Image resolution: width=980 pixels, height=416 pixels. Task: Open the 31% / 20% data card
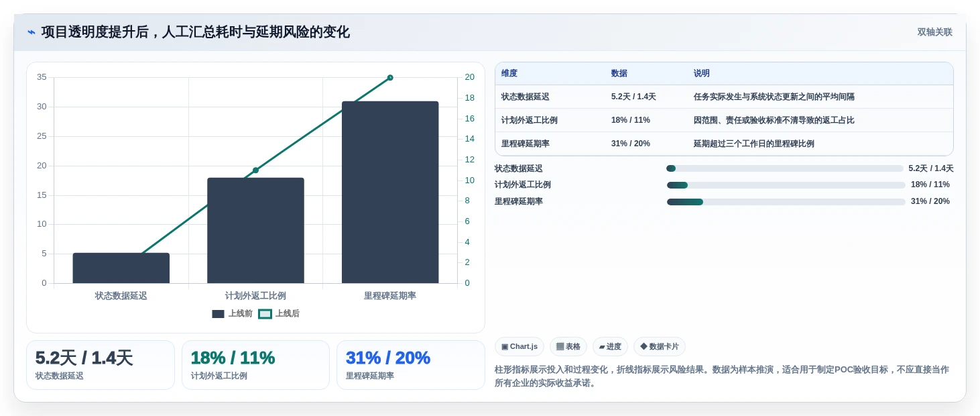(x=410, y=365)
